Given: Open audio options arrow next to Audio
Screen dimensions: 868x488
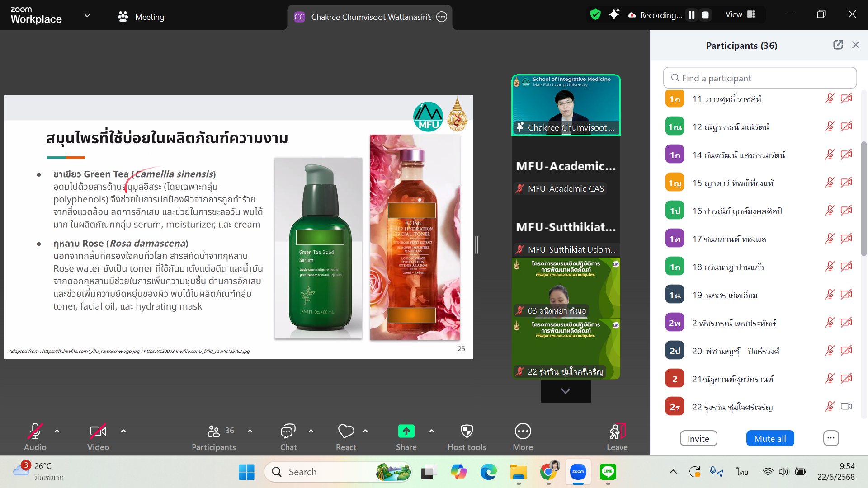Looking at the screenshot, I should [x=57, y=431].
